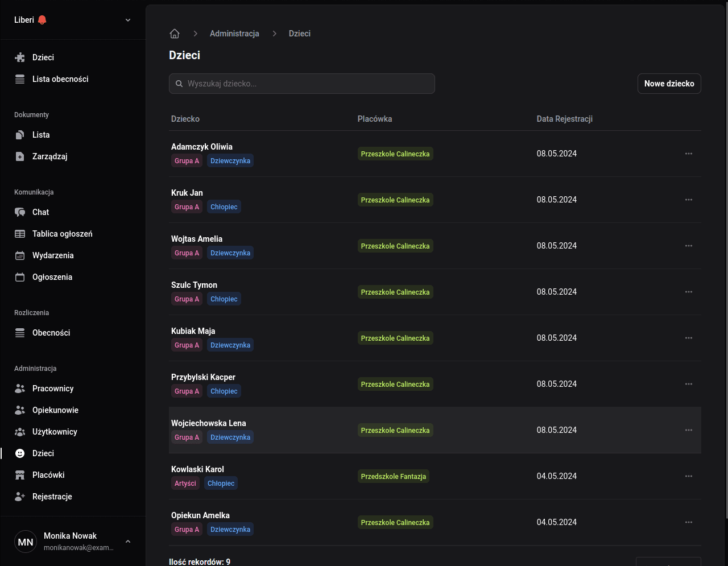Click the Rejestracje add-user icon
Image resolution: width=728 pixels, height=566 pixels.
[20, 497]
